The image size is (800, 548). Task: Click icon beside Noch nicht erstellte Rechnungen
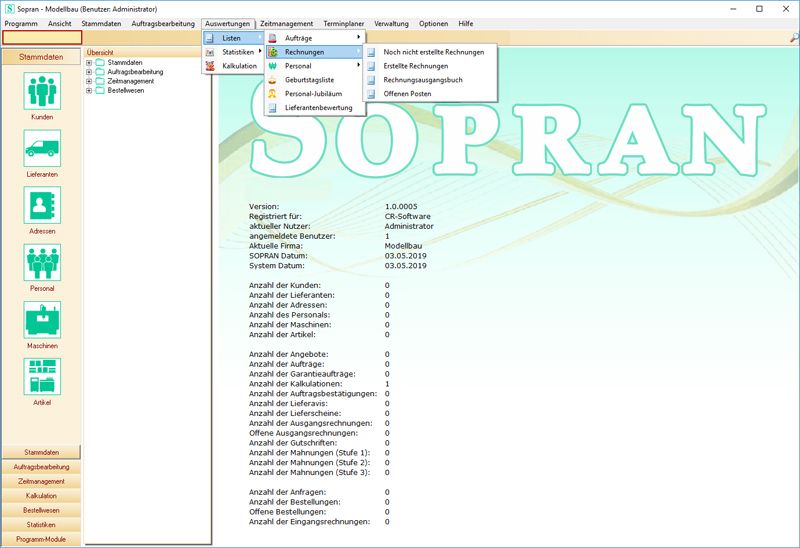point(371,52)
